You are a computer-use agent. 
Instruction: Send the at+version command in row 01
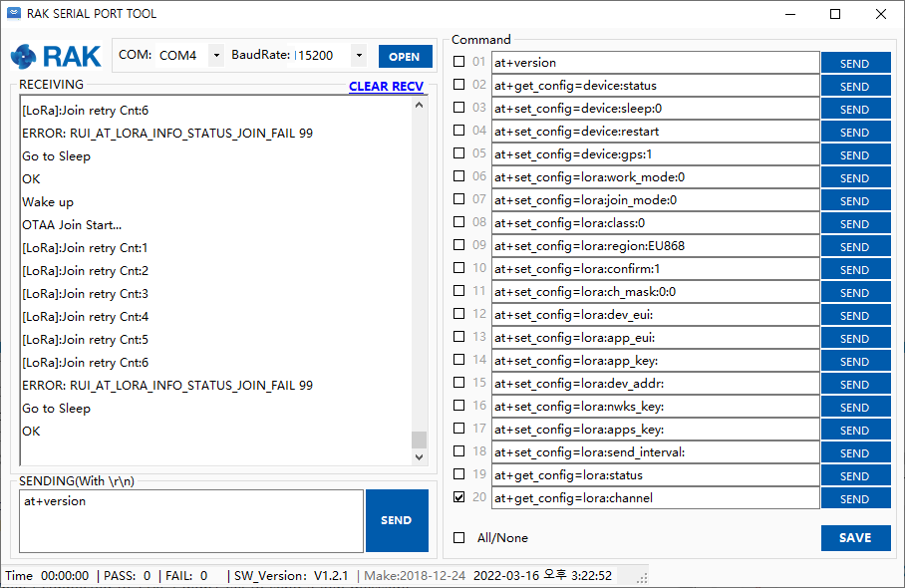click(855, 64)
